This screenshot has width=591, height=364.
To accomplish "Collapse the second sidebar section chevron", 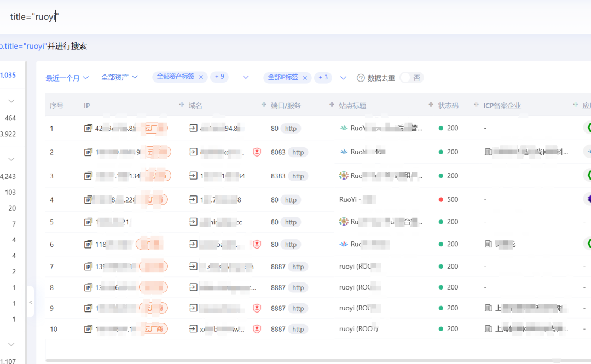I will [11, 159].
